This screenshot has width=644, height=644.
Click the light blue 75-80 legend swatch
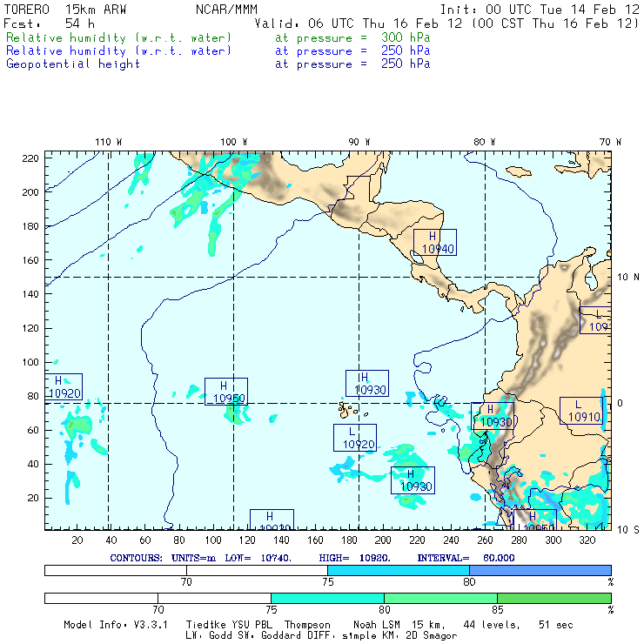pos(399,570)
